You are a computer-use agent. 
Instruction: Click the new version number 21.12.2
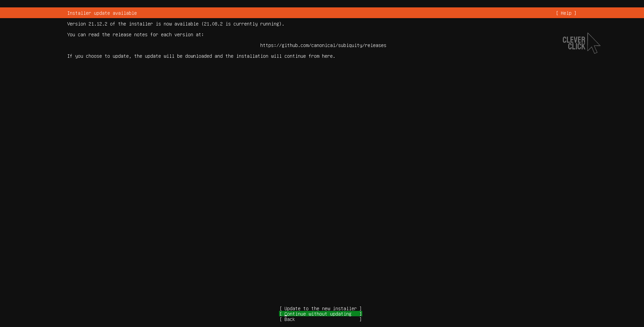click(x=98, y=24)
